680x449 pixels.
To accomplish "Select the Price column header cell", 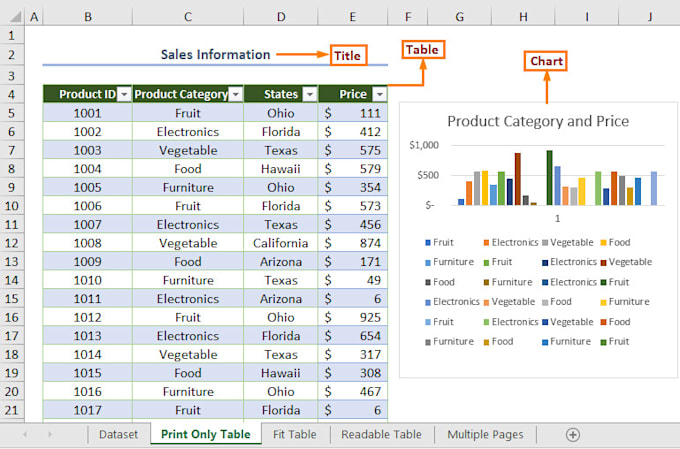I will (353, 94).
